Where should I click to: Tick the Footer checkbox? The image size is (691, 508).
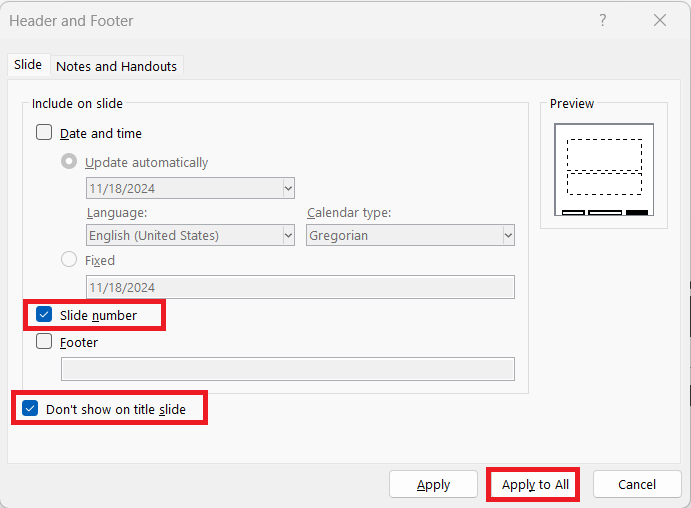pyautogui.click(x=44, y=341)
